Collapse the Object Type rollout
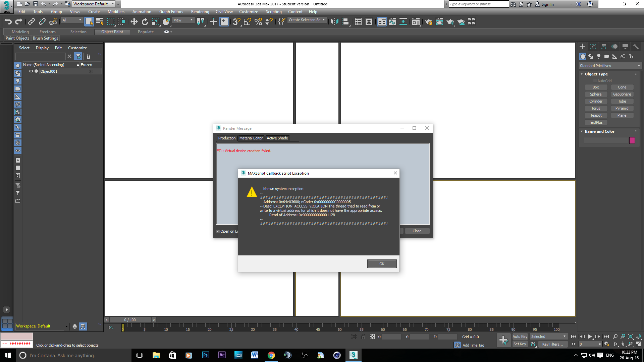Image resolution: width=644 pixels, height=362 pixels. [x=582, y=74]
